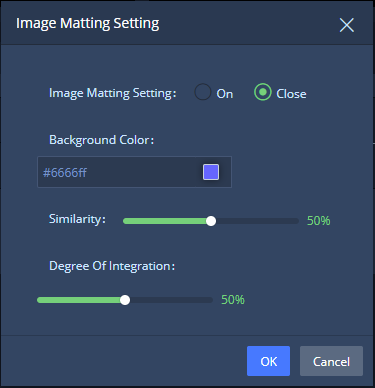
Task: Click the Degree Of Integration slider handle
Action: (x=125, y=300)
